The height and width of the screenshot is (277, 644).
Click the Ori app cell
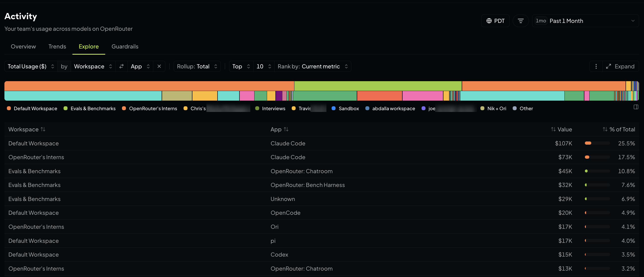click(x=274, y=227)
